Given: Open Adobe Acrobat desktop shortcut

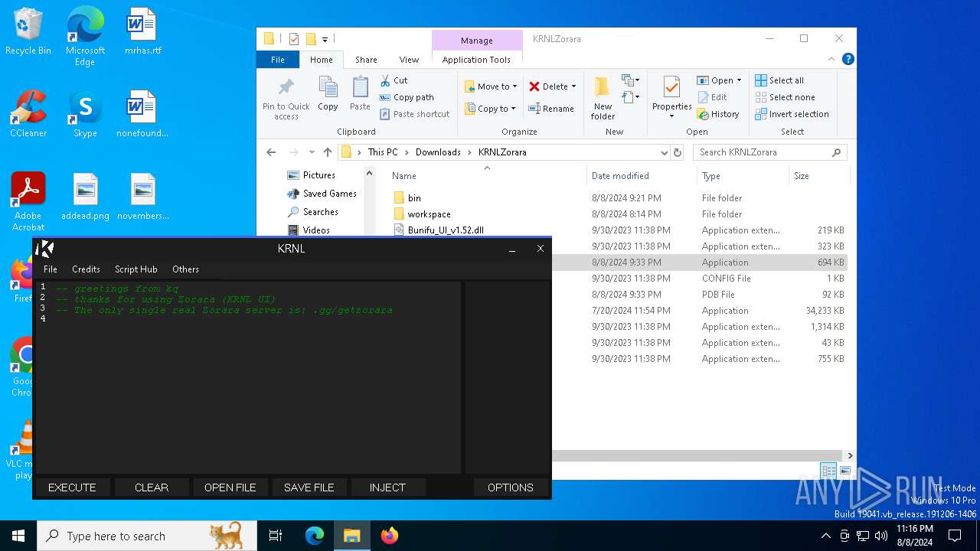Looking at the screenshot, I should point(28,202).
